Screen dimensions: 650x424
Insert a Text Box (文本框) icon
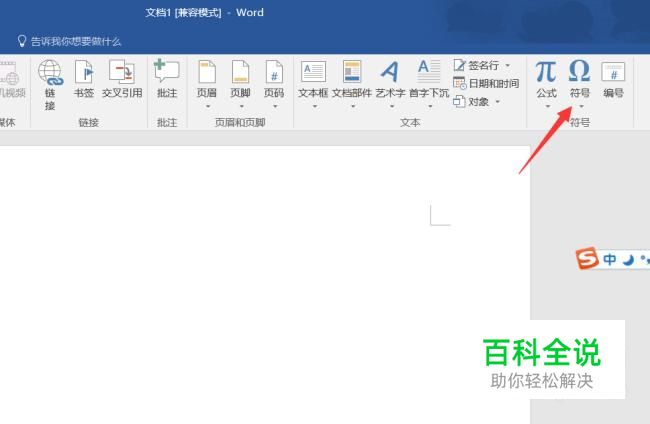[x=313, y=72]
